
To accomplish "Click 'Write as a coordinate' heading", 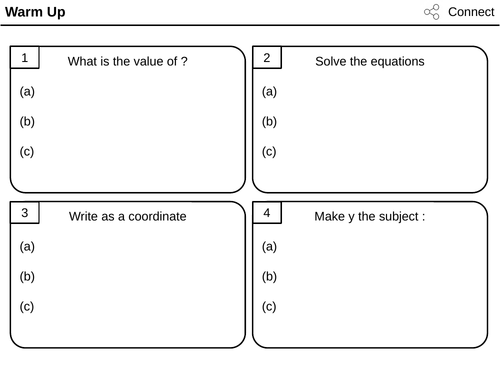I will (x=128, y=216).
